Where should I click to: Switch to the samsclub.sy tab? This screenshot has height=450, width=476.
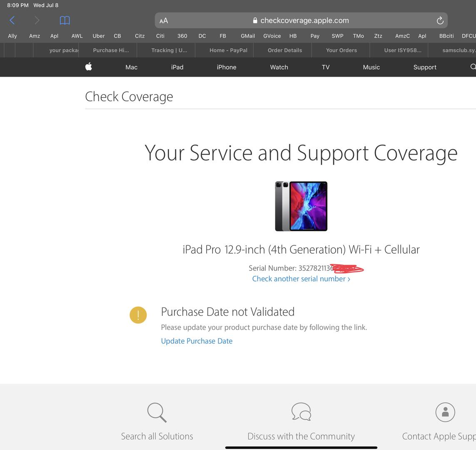[x=452, y=50]
